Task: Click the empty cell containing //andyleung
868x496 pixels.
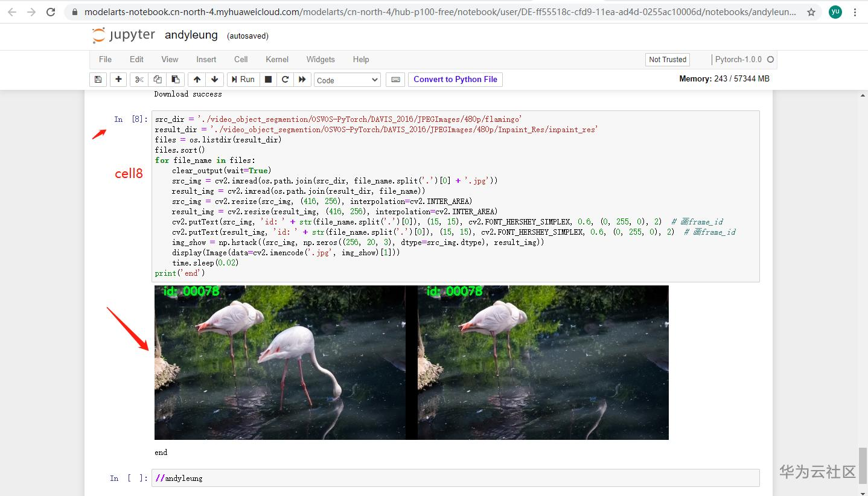Action: tap(455, 478)
